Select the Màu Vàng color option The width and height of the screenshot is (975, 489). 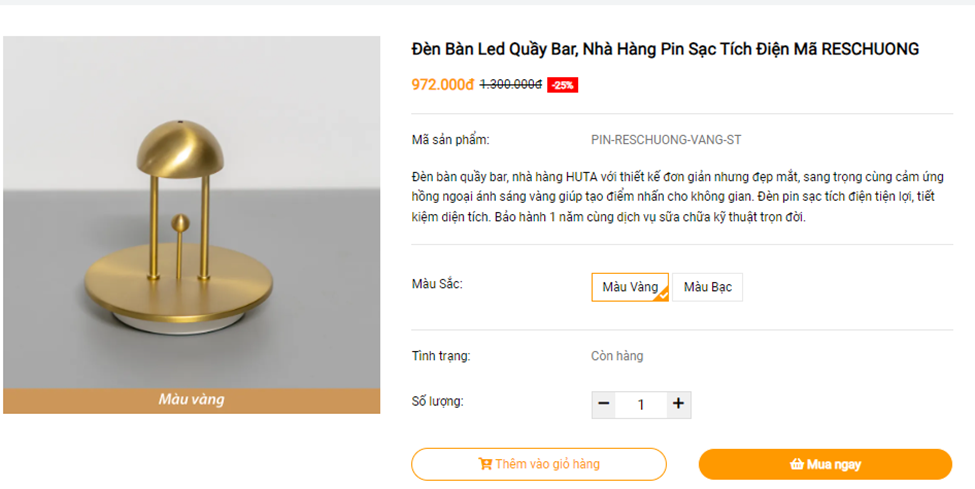628,287
